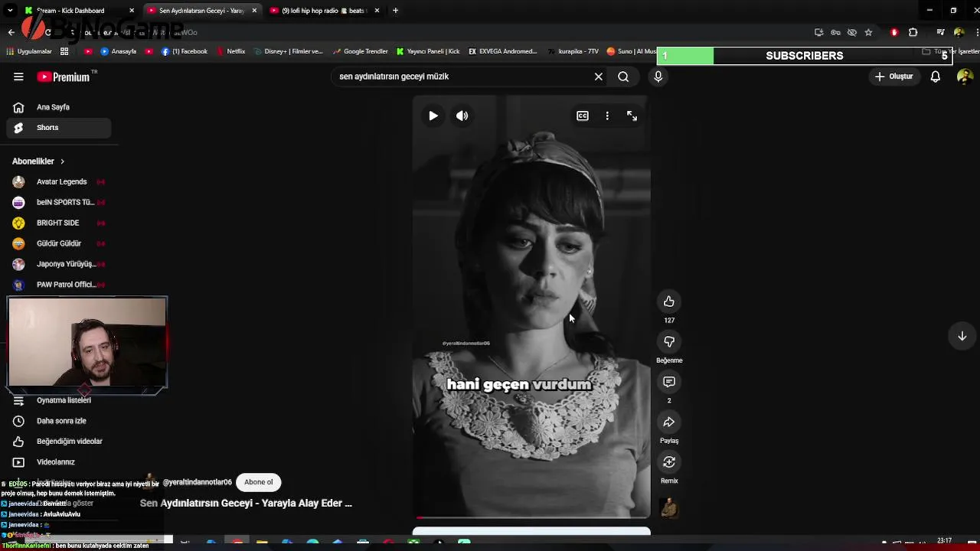This screenshot has height=551, width=980.
Task: Open Daha sonra izle list
Action: click(59, 421)
